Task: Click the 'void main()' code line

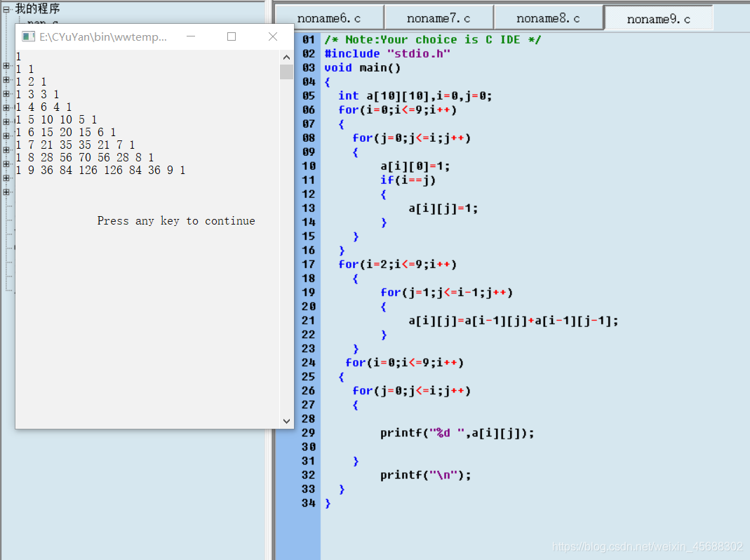Action: coord(362,67)
